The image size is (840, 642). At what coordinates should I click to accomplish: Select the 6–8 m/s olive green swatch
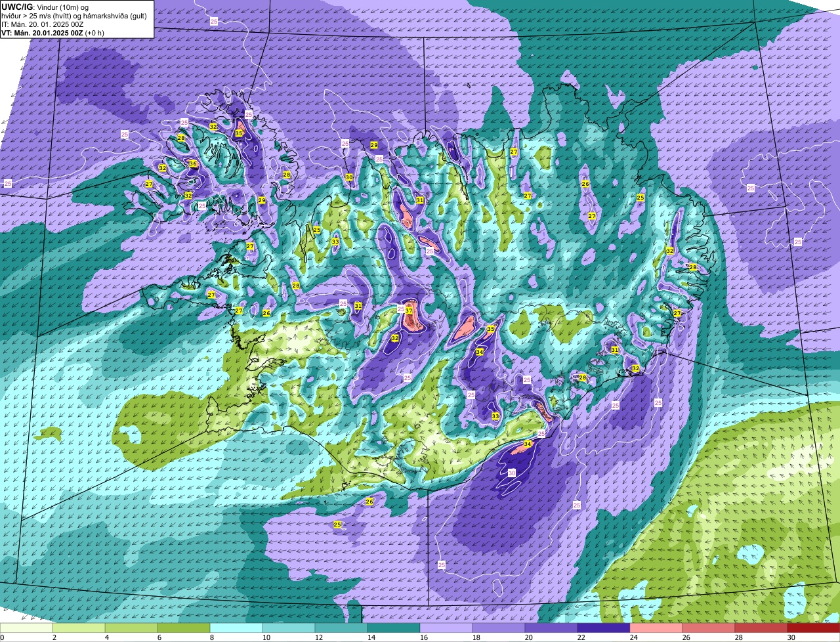[x=184, y=628]
